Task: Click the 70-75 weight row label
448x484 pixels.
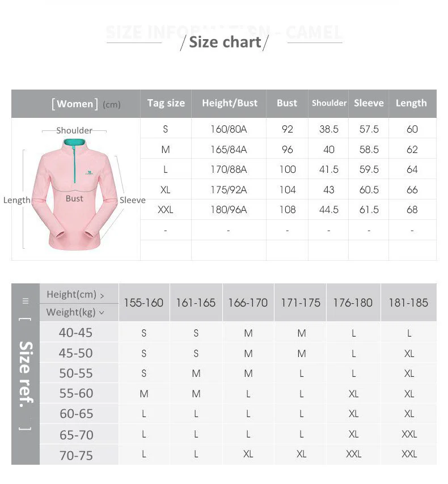Action: click(x=76, y=455)
